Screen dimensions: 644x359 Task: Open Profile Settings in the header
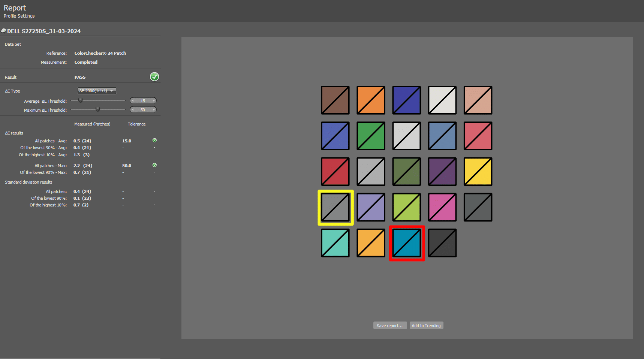[x=19, y=16]
